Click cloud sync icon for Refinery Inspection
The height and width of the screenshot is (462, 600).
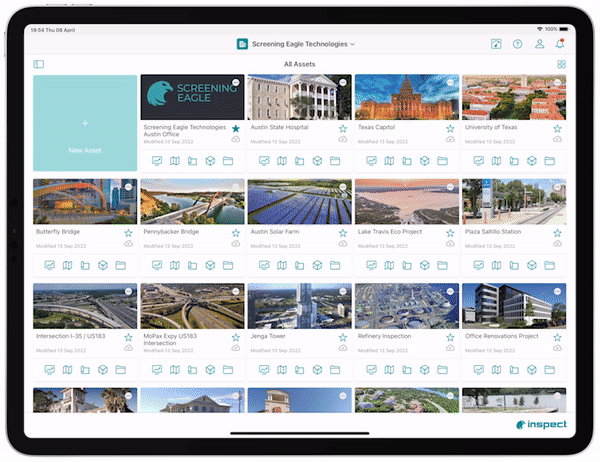(450, 348)
